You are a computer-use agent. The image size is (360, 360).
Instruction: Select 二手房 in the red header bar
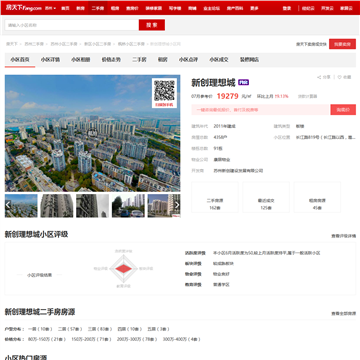pos(98,8)
